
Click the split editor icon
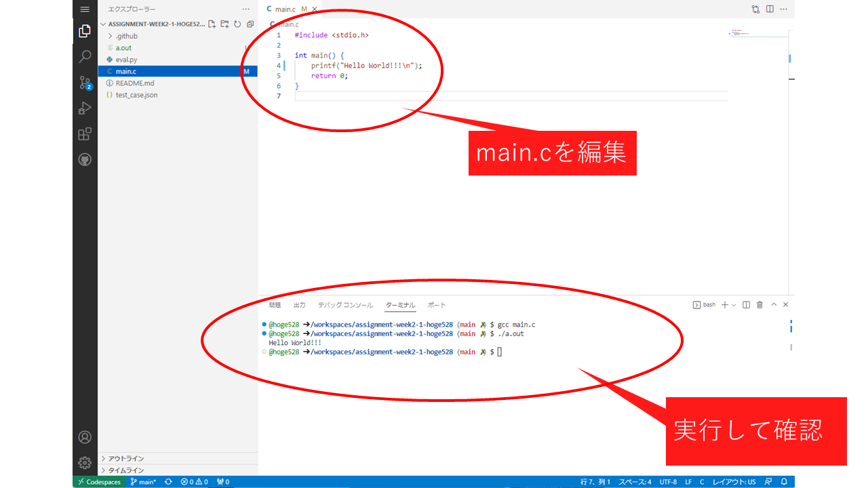(770, 9)
